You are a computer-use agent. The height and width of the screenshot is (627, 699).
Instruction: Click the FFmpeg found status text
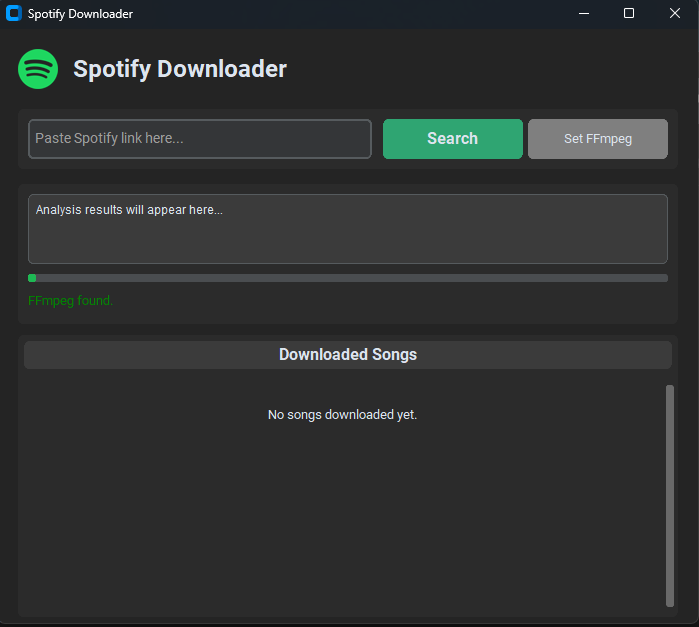70,301
